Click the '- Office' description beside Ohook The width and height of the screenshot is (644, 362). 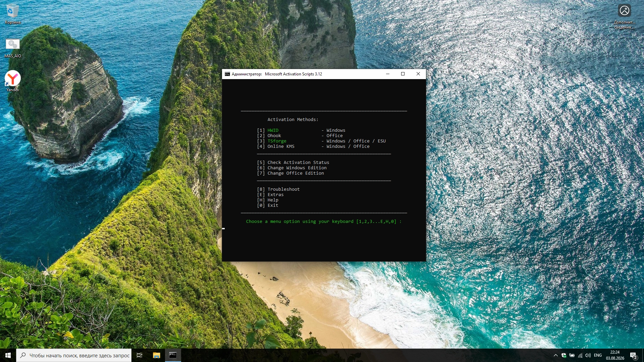pos(332,136)
